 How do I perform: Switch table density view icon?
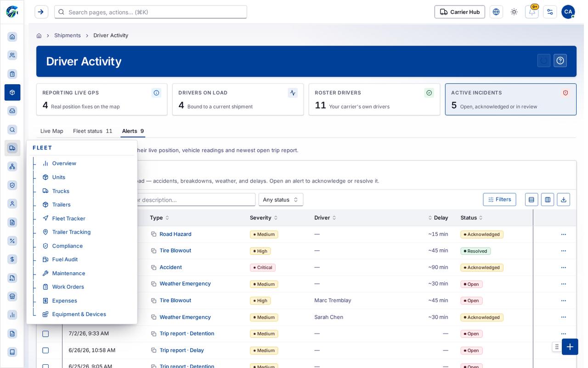(x=531, y=200)
